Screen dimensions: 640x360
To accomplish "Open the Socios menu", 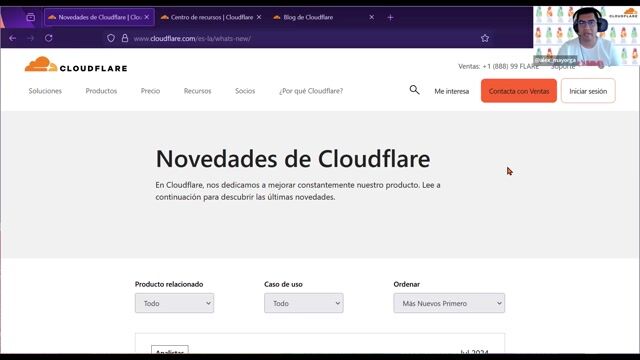I will coord(245,91).
